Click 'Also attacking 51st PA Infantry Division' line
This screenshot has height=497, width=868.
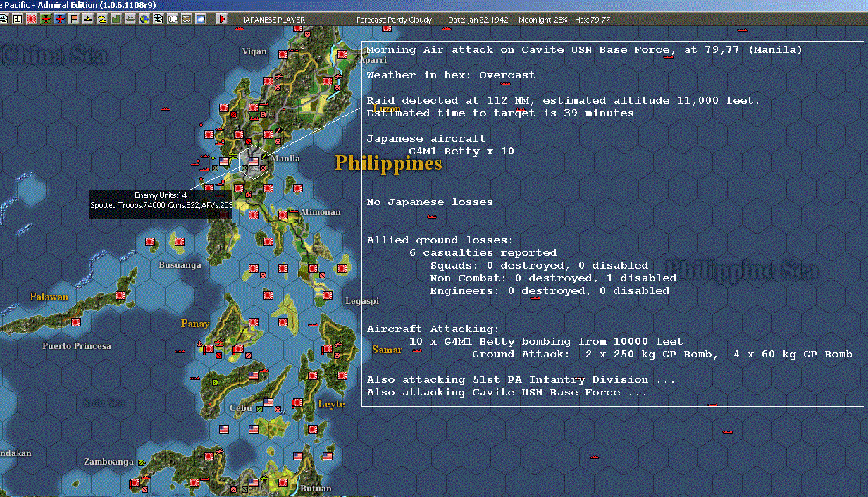[x=521, y=380]
